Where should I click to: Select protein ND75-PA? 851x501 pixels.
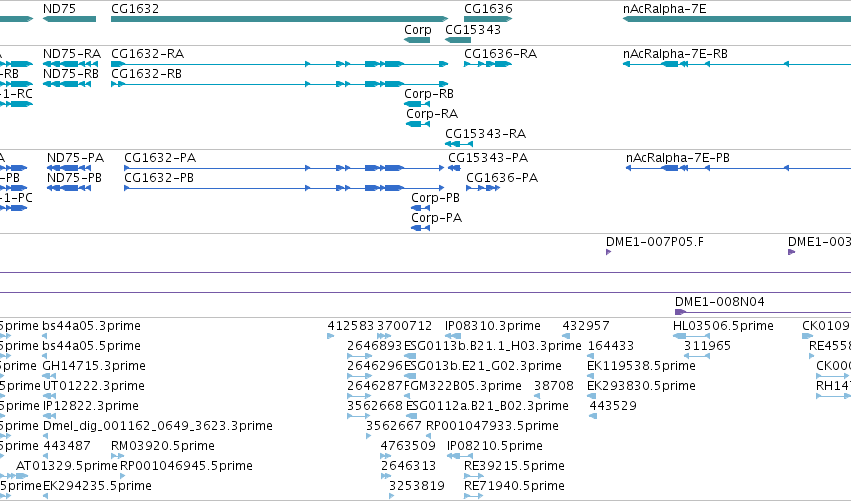pos(69,168)
